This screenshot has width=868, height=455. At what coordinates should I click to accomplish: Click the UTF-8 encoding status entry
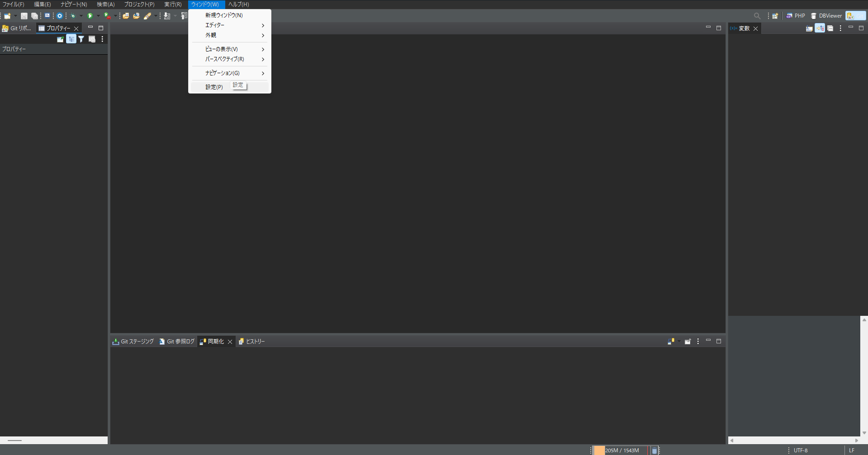coord(801,450)
